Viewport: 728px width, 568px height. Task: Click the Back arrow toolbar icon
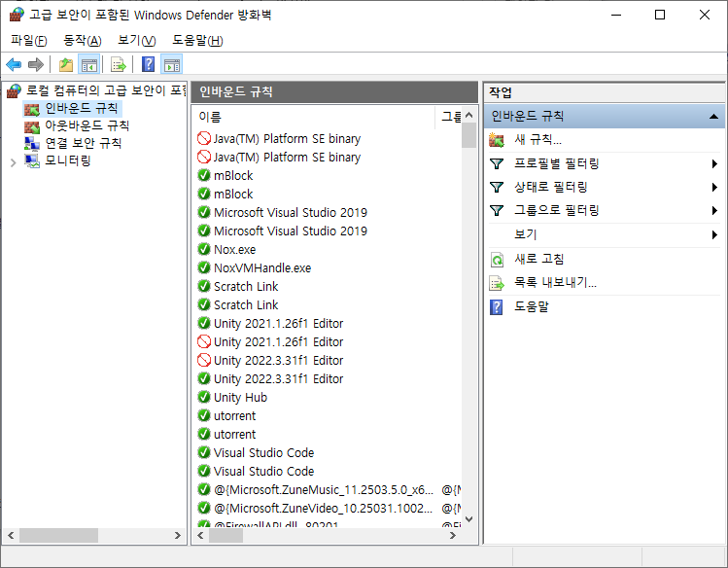(14, 64)
